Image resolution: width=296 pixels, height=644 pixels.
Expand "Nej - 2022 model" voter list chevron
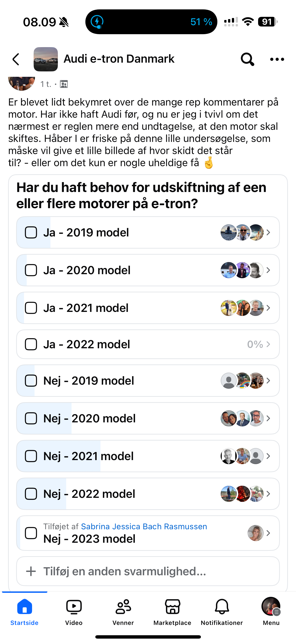268,494
